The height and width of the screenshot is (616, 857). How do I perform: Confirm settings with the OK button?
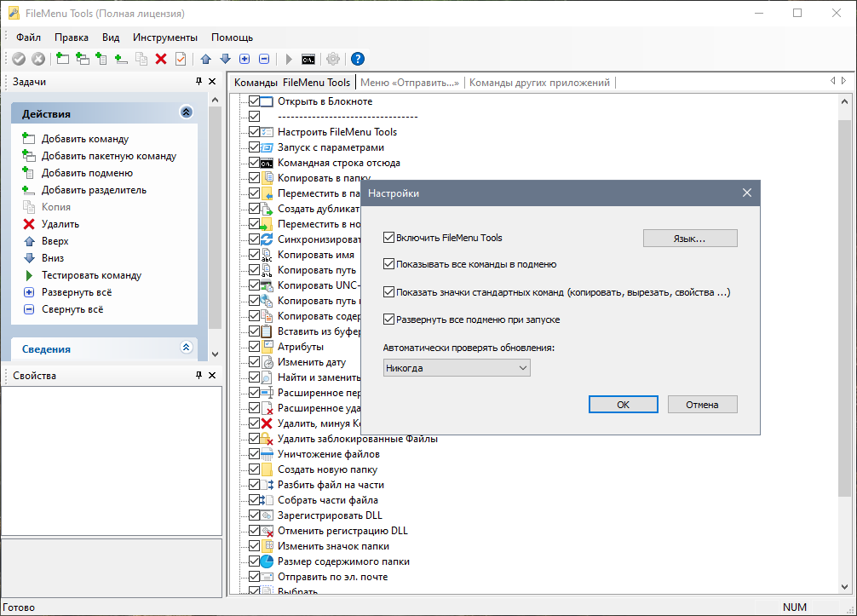tap(623, 405)
